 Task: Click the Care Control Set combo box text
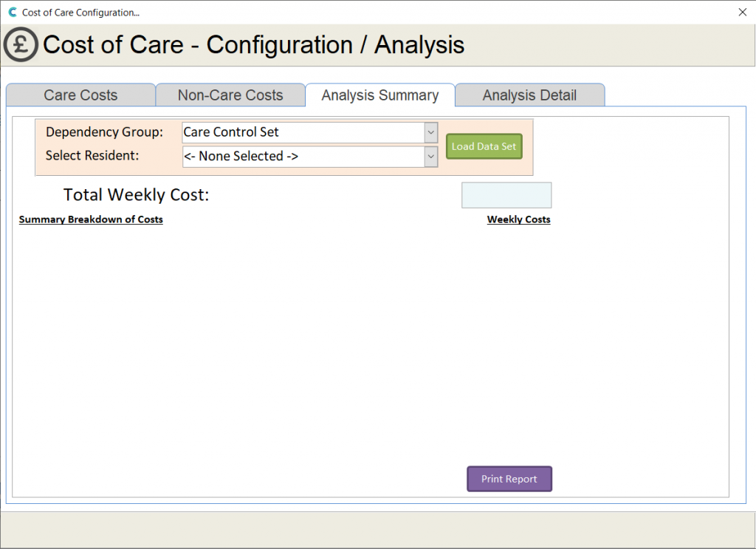click(x=303, y=133)
